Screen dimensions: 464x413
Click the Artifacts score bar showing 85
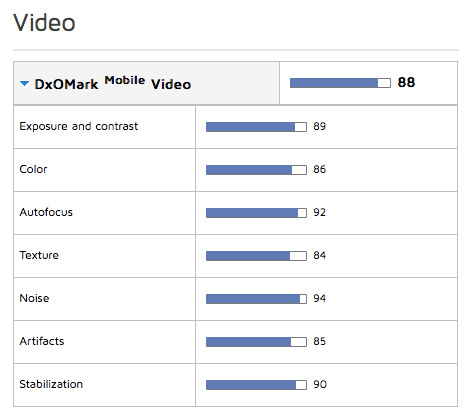256,342
